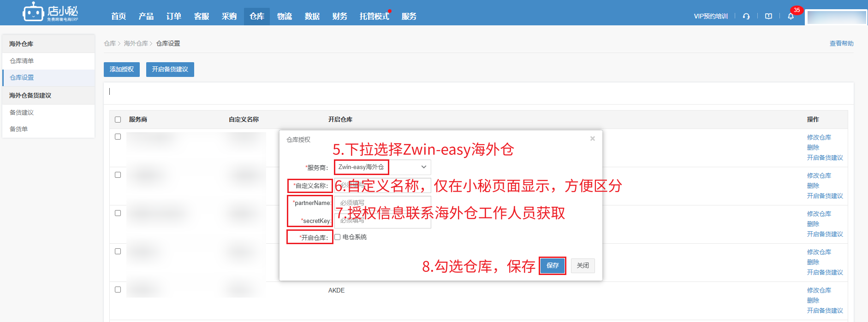
Task: Open the 产品 menu
Action: pos(146,17)
